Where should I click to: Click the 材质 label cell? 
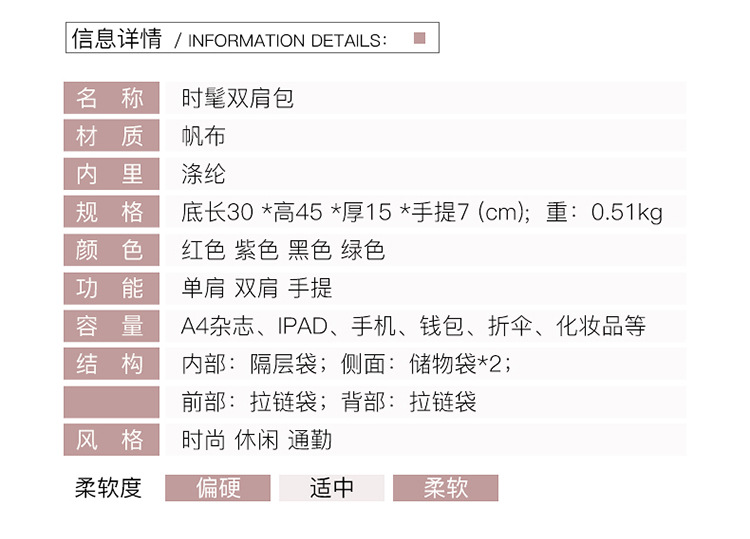(x=111, y=136)
